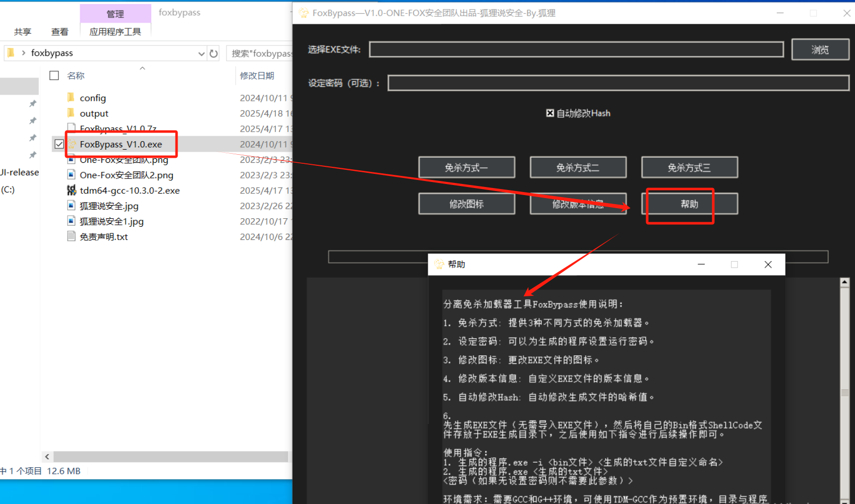Select the One-Fox安全团队2.png file name

point(127,175)
